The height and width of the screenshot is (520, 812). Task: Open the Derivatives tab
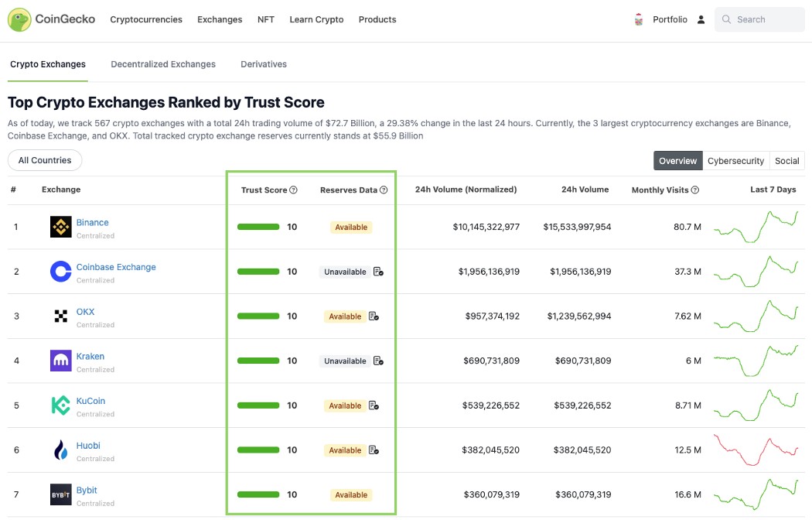264,64
